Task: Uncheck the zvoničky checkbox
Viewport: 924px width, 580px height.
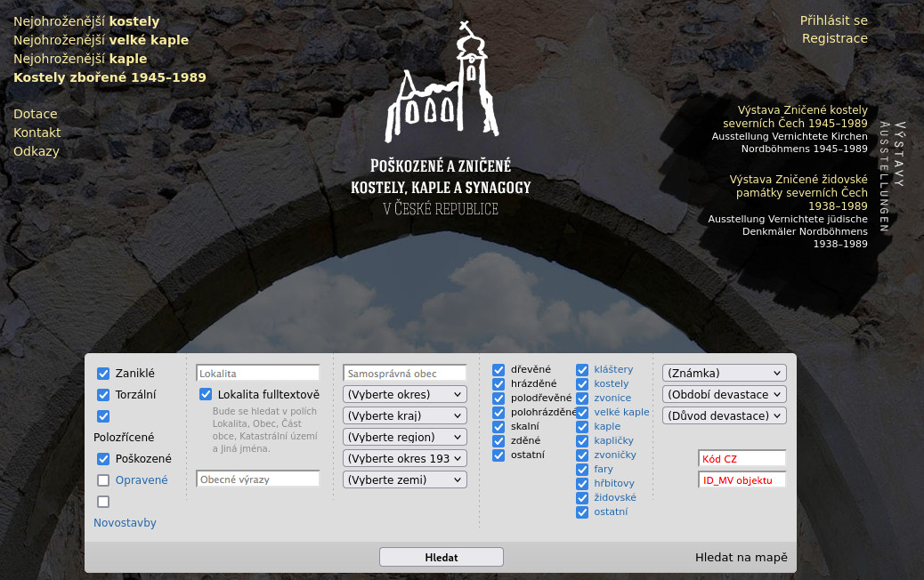Action: 582,455
